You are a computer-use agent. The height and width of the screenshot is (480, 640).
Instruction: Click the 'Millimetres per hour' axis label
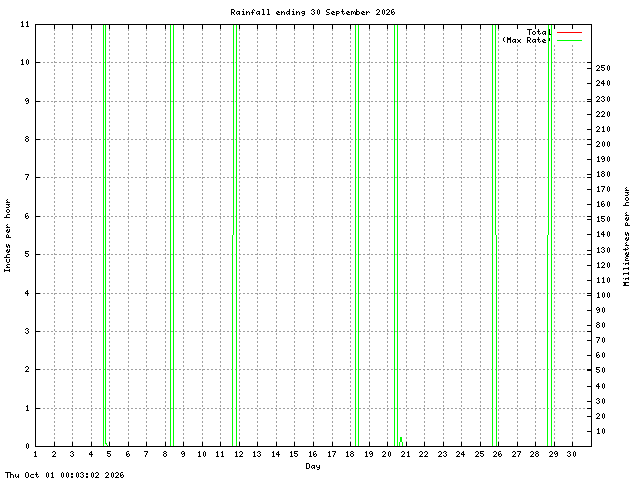point(627,236)
